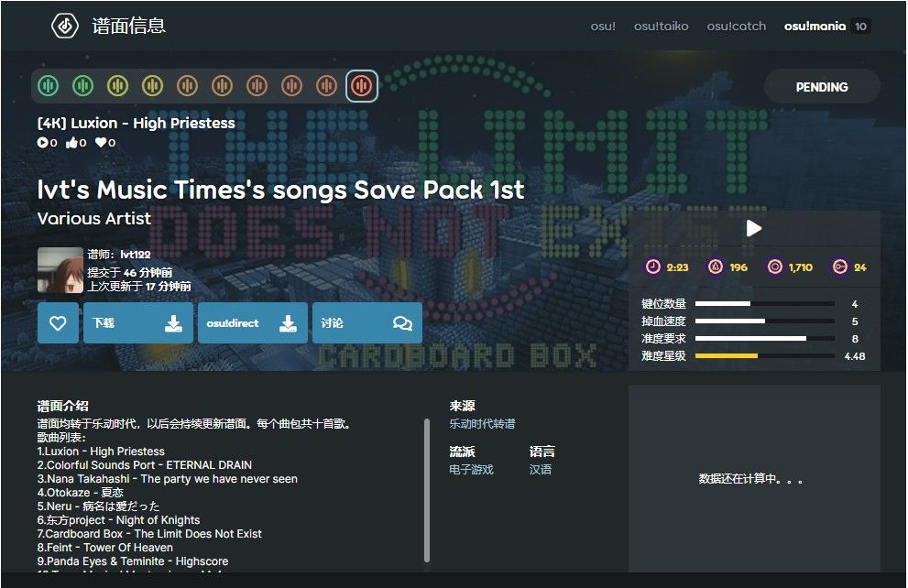Select the eighth difficulty icon
This screenshot has height=588, width=908.
pos(292,86)
